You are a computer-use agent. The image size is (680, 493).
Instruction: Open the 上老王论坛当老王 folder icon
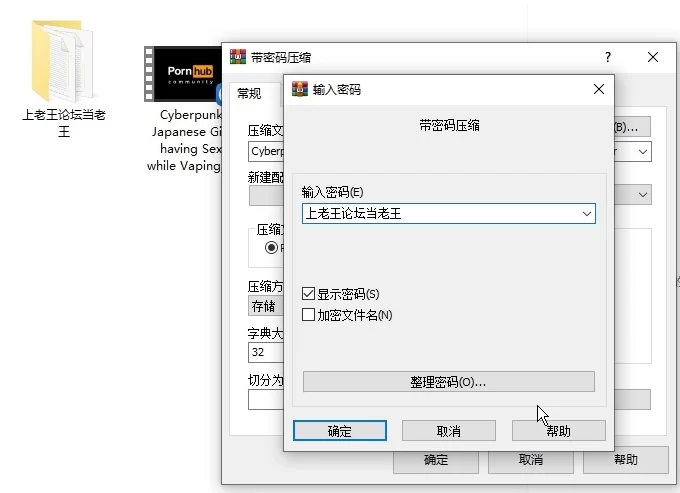63,61
